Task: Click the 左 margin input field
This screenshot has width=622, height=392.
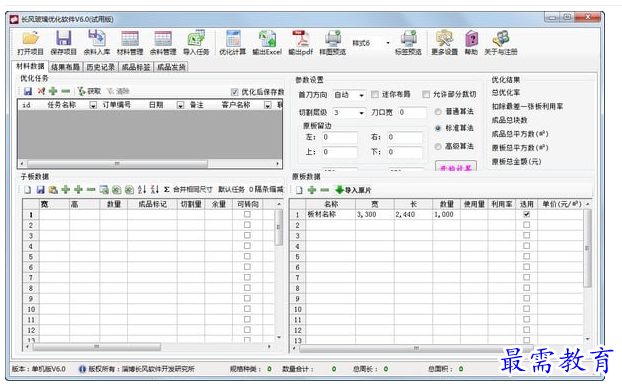Action: [340, 137]
